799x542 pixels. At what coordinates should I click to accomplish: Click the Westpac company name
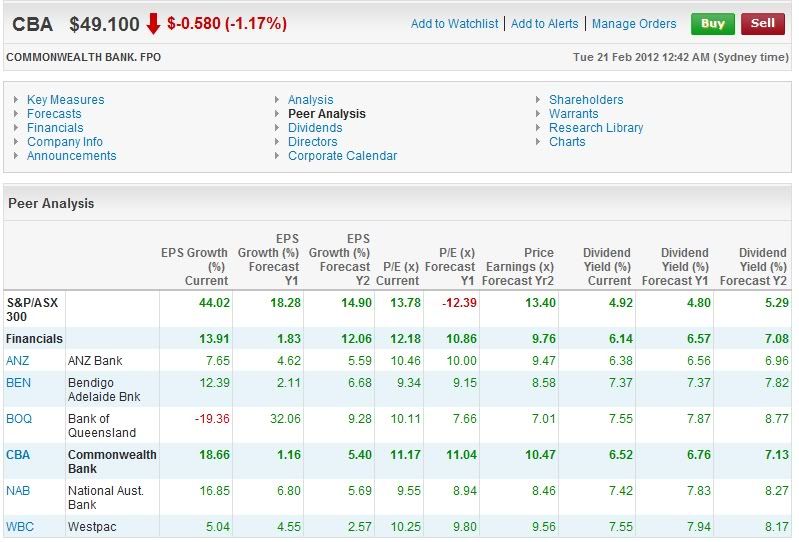(92, 527)
